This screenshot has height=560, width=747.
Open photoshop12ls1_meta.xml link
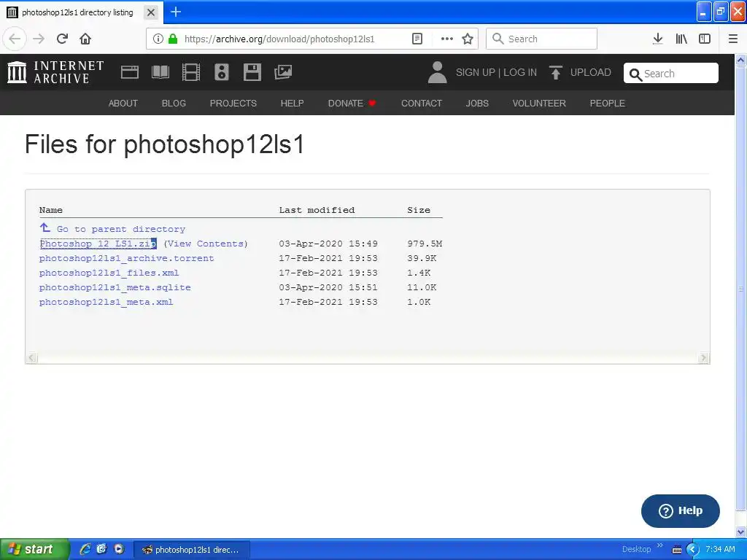click(x=106, y=302)
